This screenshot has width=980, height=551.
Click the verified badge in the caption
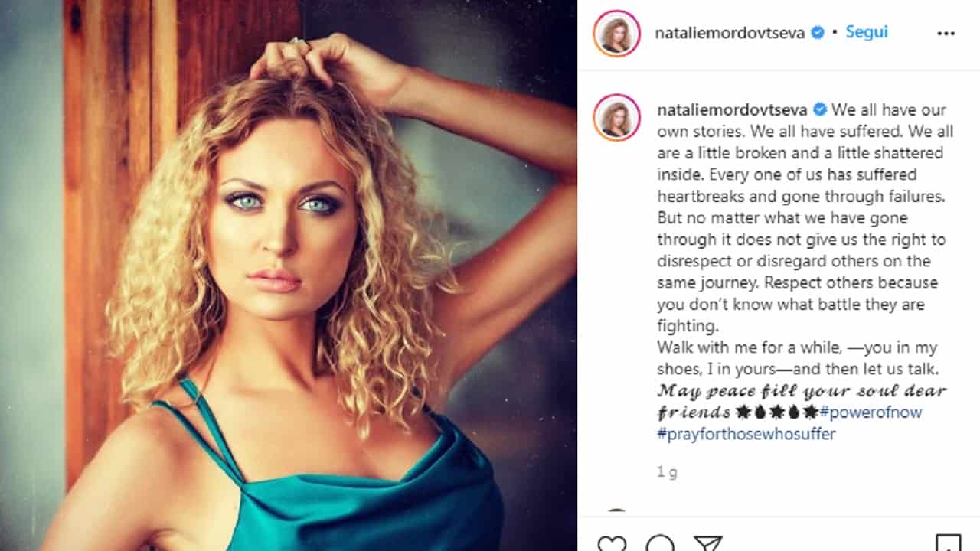coord(820,109)
